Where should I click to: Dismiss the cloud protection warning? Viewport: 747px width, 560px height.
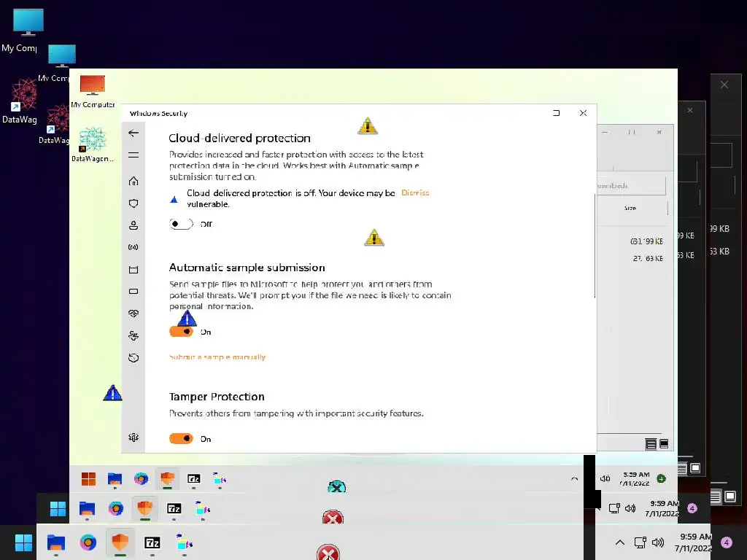[415, 192]
